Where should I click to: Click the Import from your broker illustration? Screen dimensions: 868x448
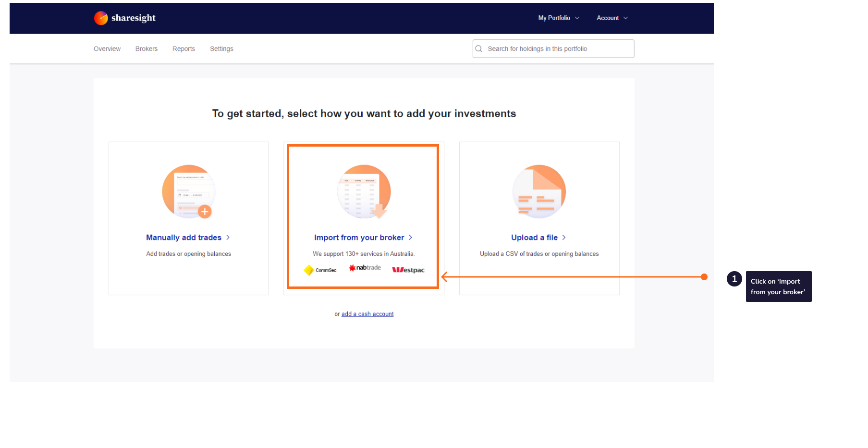coord(364,192)
